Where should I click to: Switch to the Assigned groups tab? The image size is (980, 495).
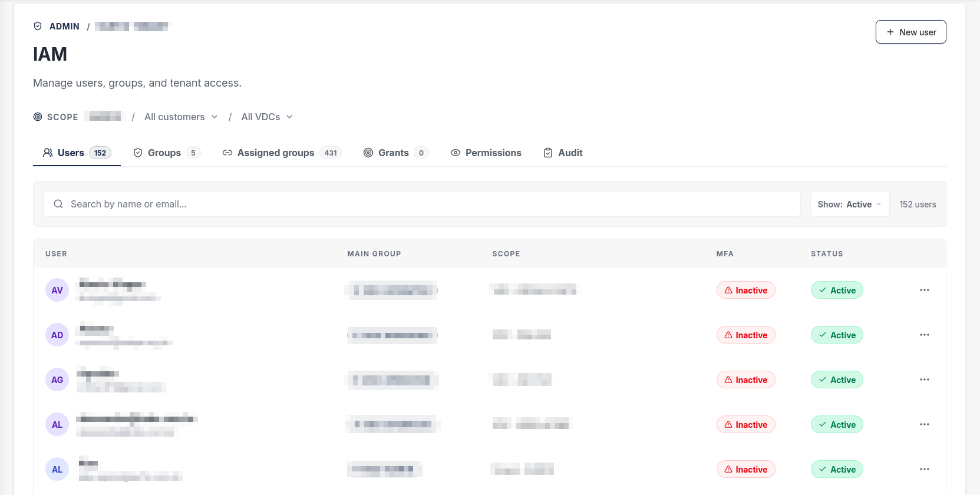coord(282,153)
